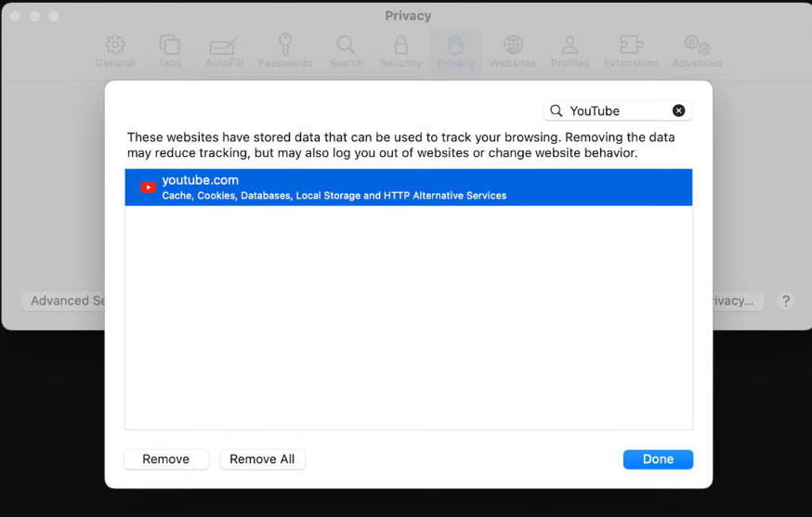Click the Remove All button

pyautogui.click(x=262, y=459)
